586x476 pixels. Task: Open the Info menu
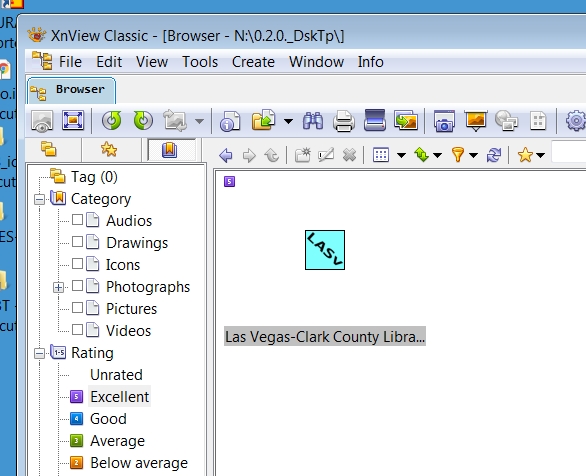(x=370, y=62)
